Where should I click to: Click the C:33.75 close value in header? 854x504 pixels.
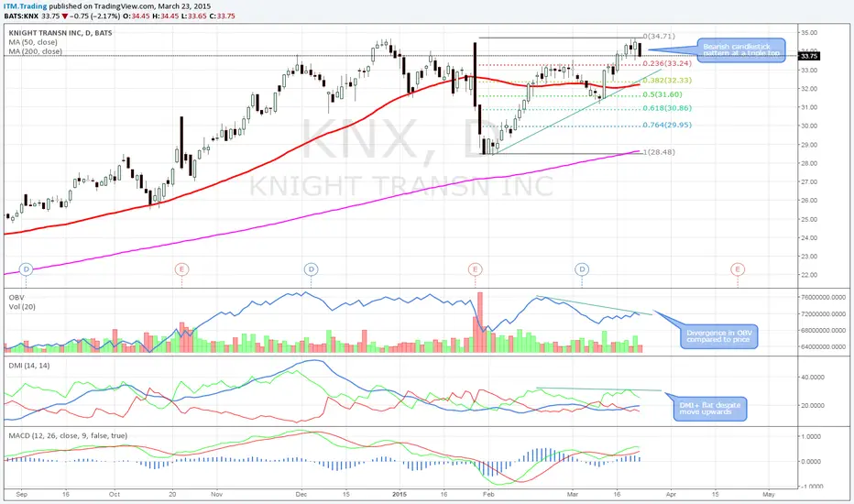click(222, 16)
